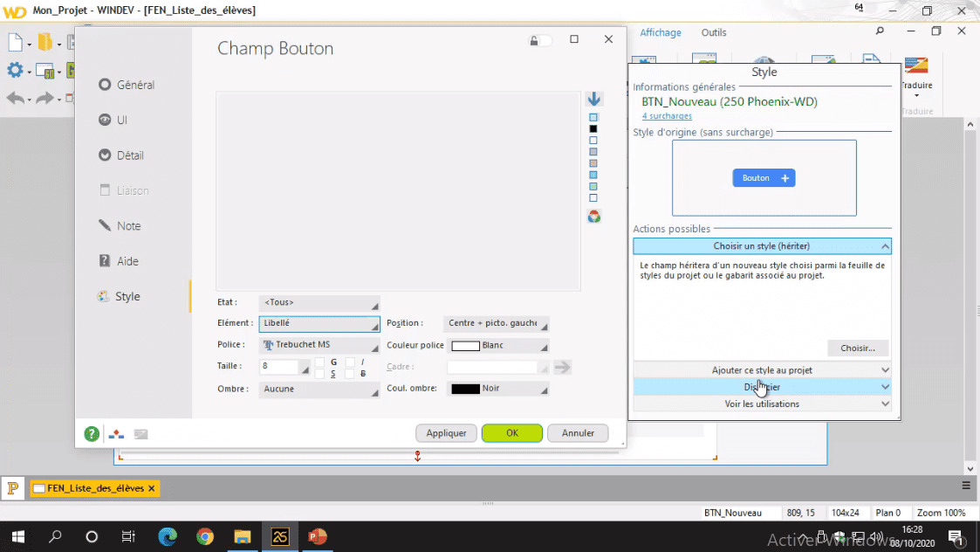Open the UI tab
Viewport: 980px width, 552px height.
coord(113,120)
